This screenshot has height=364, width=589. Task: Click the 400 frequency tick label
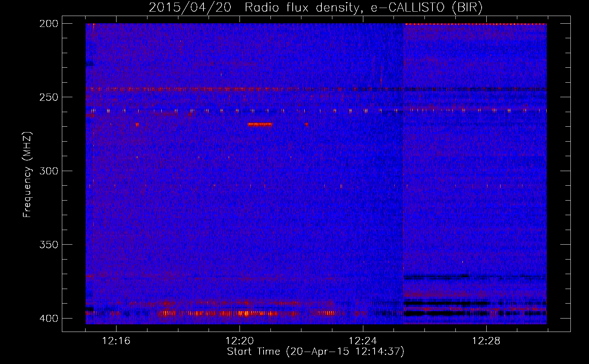48,318
